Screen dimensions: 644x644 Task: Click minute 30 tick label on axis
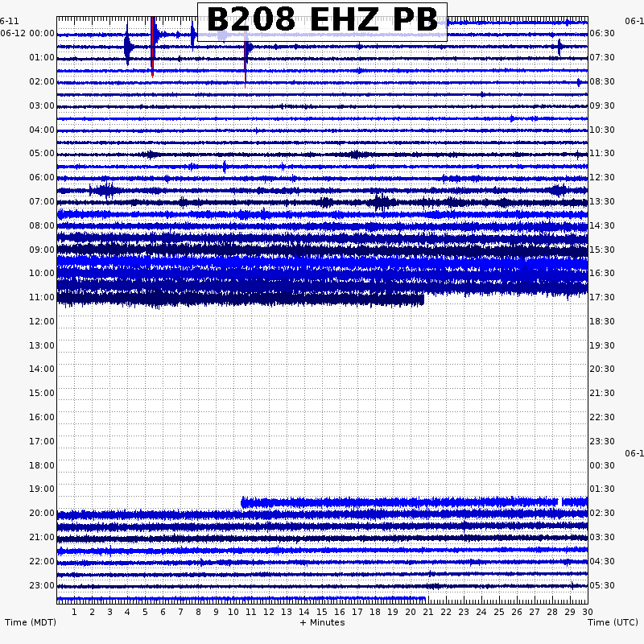[x=588, y=612]
